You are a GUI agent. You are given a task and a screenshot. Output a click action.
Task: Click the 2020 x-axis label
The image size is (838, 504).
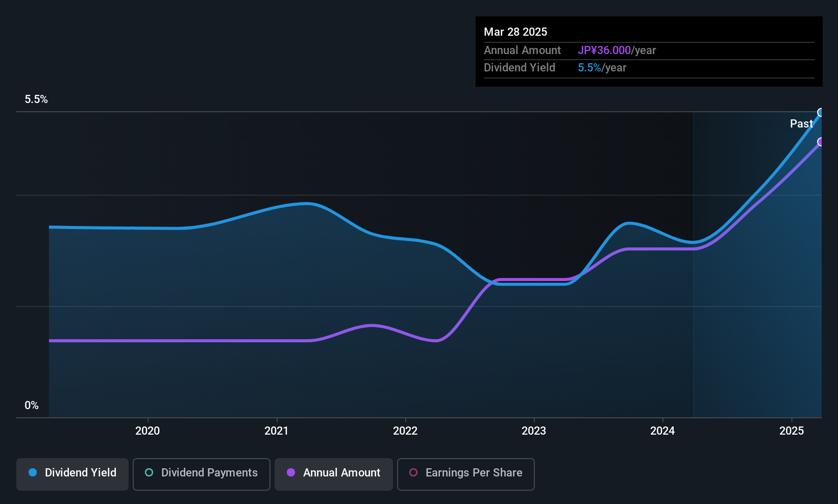point(147,431)
